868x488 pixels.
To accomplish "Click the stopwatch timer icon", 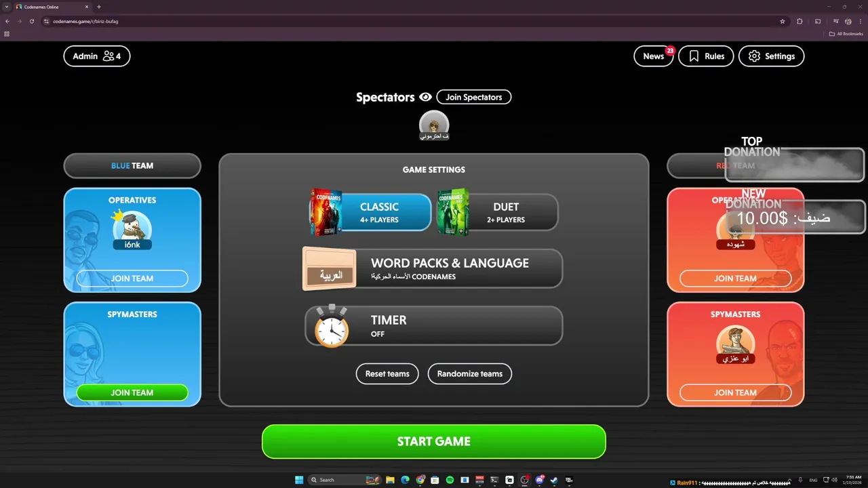I will pyautogui.click(x=332, y=327).
